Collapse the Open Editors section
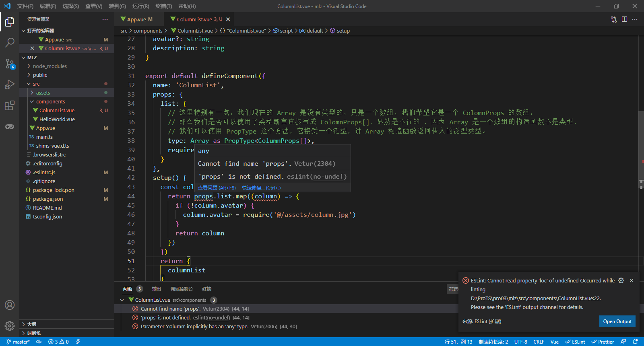The height and width of the screenshot is (346, 644). tap(67, 31)
